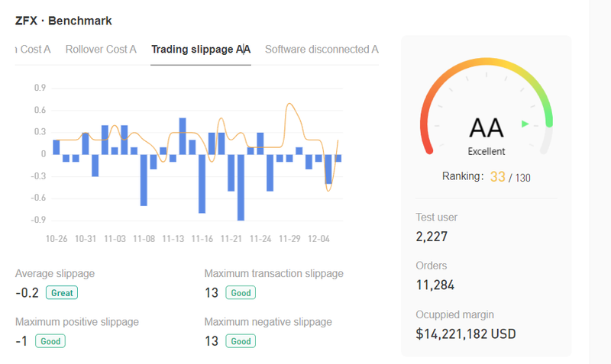Click the Ocuppied margin label

pos(454,314)
